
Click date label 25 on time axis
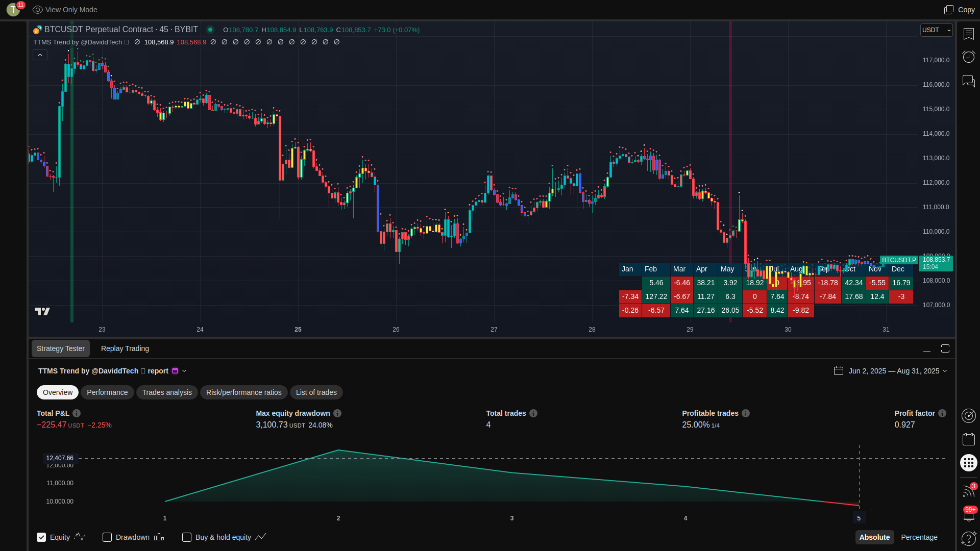click(298, 330)
